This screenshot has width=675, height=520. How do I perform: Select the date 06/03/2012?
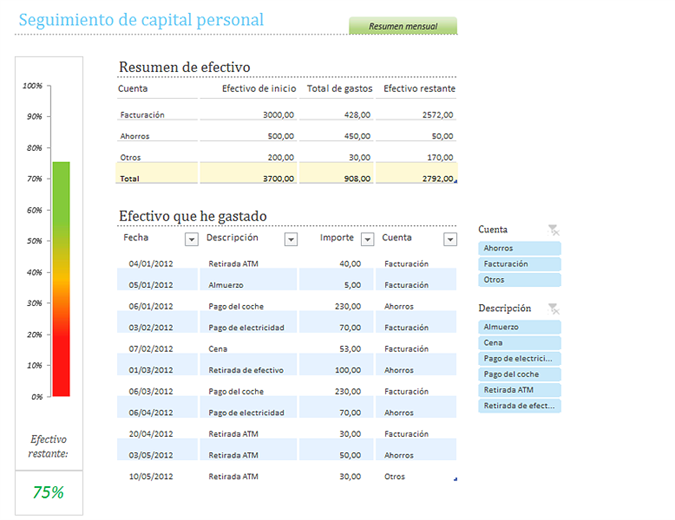(151, 391)
